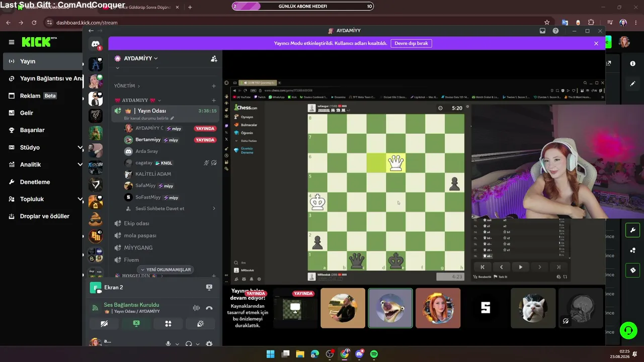644x362 pixels.
Task: Select the white cat avatar participant tile
Action: coord(533,308)
